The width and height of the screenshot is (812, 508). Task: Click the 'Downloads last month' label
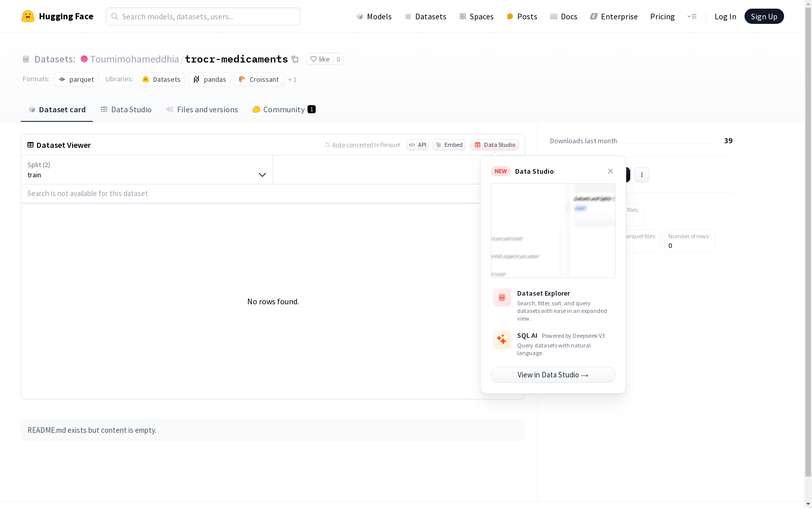point(584,141)
